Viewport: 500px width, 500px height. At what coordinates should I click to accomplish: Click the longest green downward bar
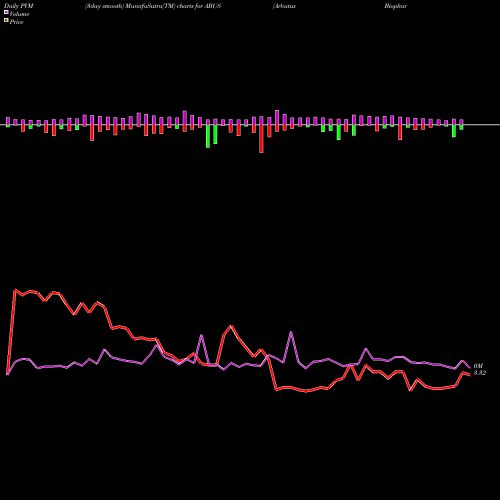(208, 136)
